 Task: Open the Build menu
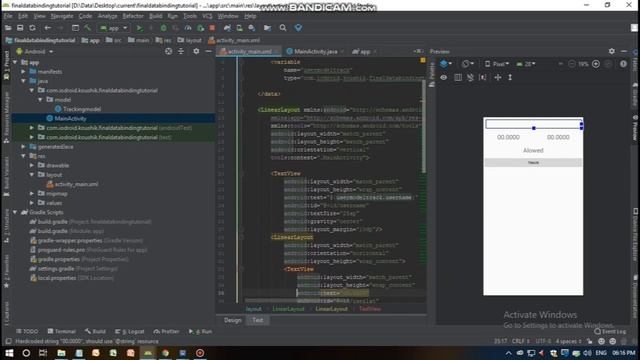click(156, 16)
